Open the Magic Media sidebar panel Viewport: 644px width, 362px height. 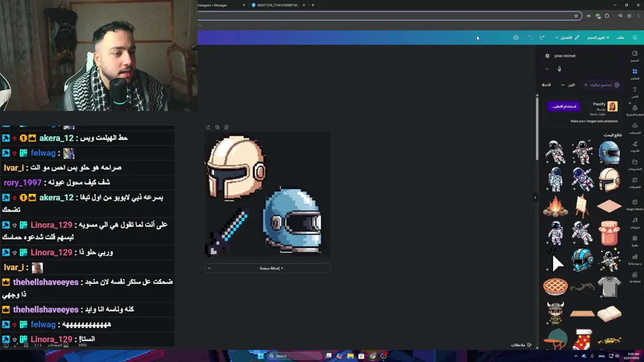tap(634, 205)
